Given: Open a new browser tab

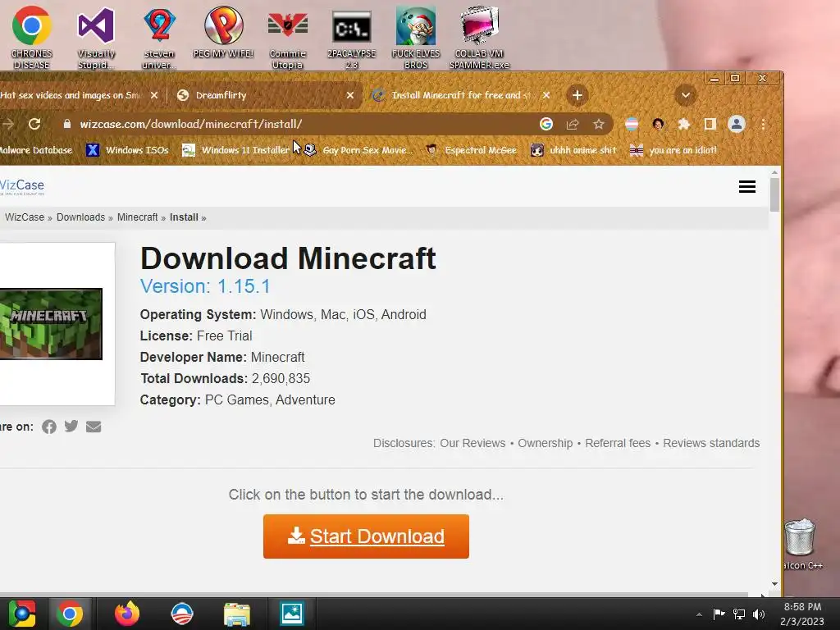Looking at the screenshot, I should 577,95.
